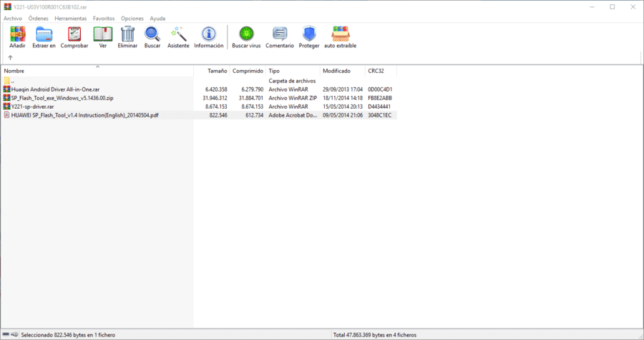This screenshot has width=644, height=340.
Task: Sort by the Comprimido column header
Action: pyautogui.click(x=248, y=71)
